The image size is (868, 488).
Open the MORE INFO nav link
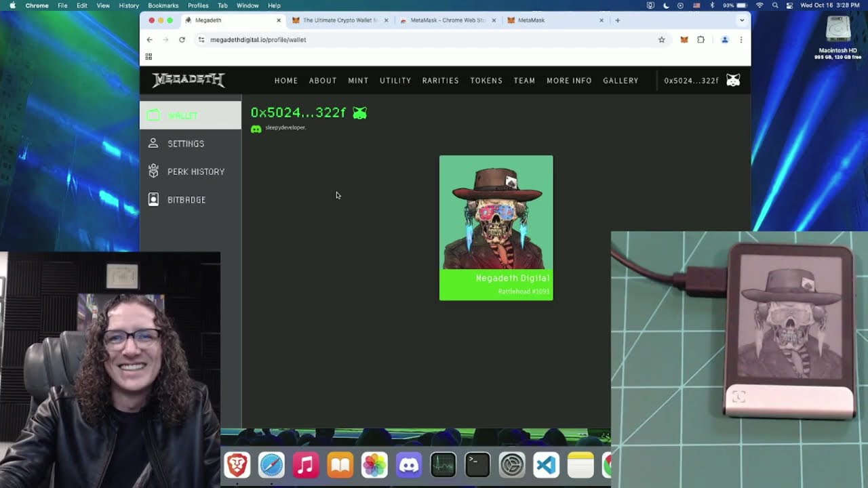pyautogui.click(x=569, y=81)
